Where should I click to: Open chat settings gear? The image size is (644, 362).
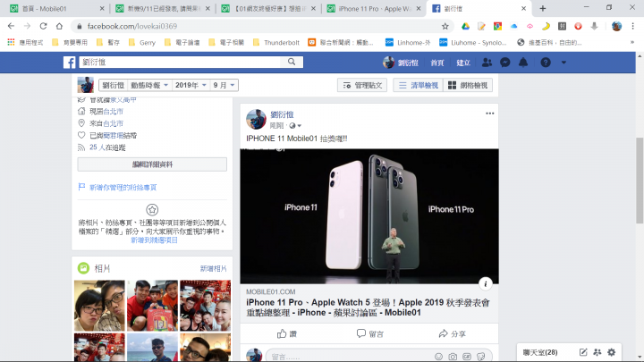pyautogui.click(x=612, y=352)
